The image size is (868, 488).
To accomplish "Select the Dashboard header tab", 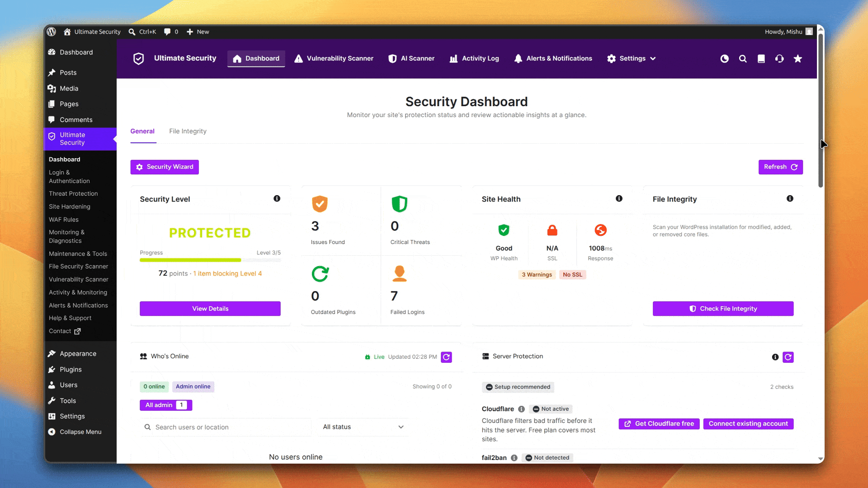I will click(256, 59).
